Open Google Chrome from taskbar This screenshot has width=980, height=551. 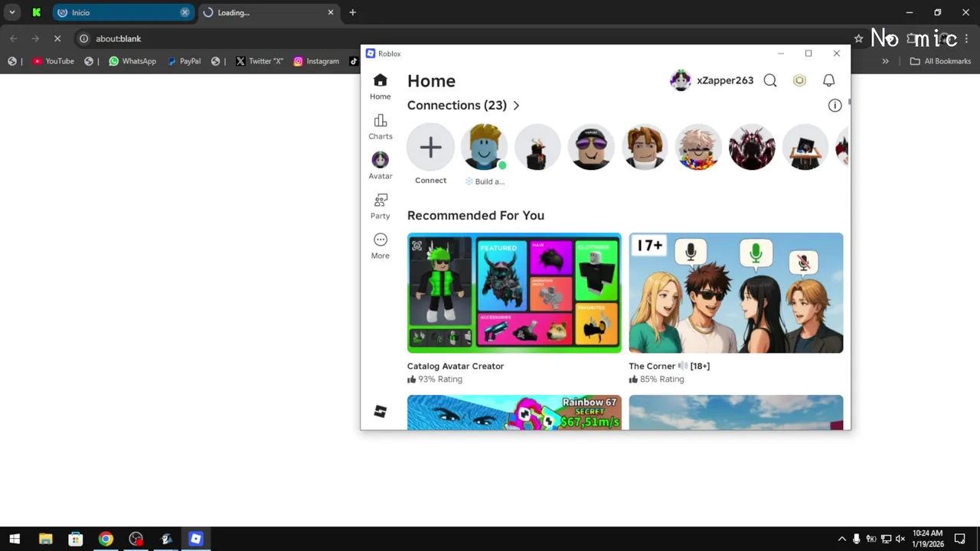(106, 539)
